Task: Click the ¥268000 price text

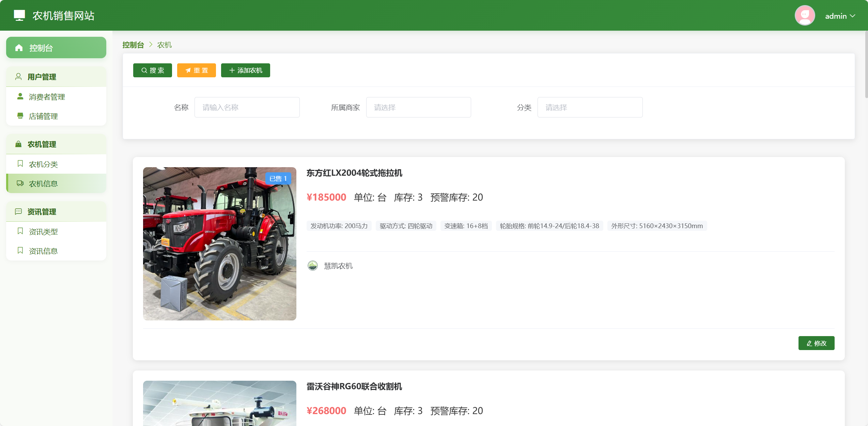Action: tap(326, 411)
